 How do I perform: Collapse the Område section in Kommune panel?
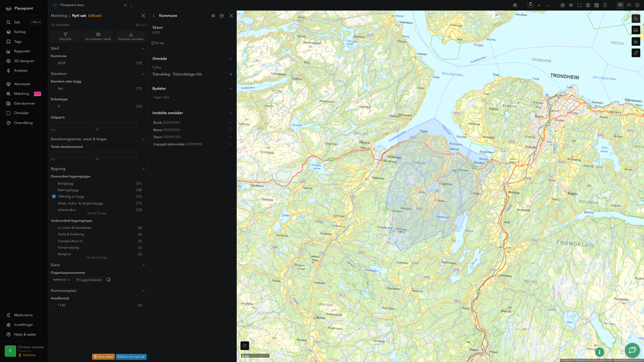tap(231, 59)
